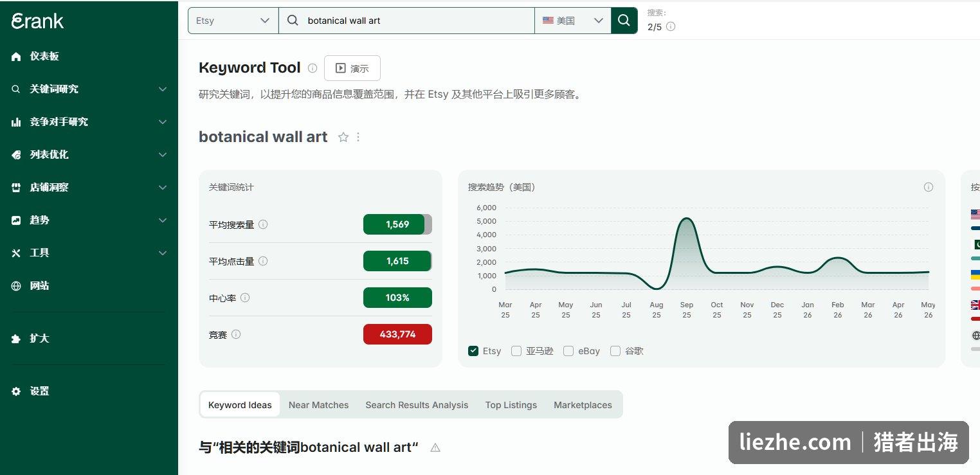Switch to the Near Matches tab
This screenshot has height=475, width=980.
pos(318,405)
